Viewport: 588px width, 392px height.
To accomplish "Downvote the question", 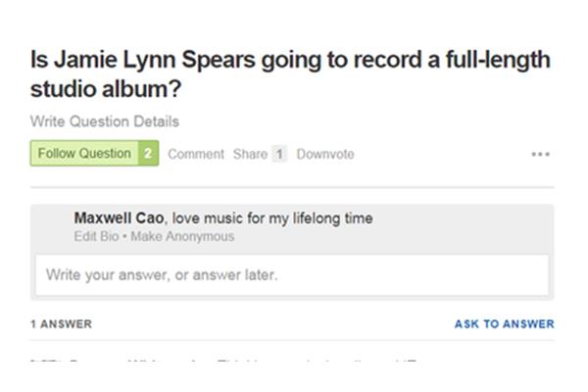I will 325,154.
